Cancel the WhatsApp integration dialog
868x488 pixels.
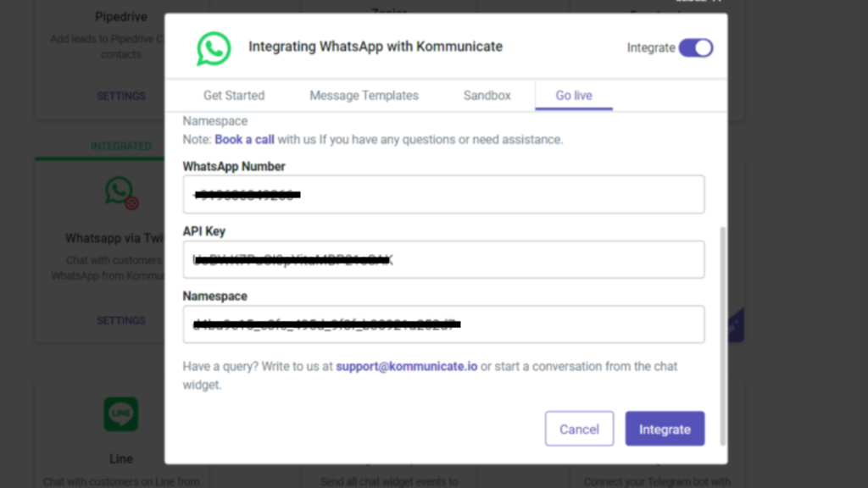[x=579, y=429]
